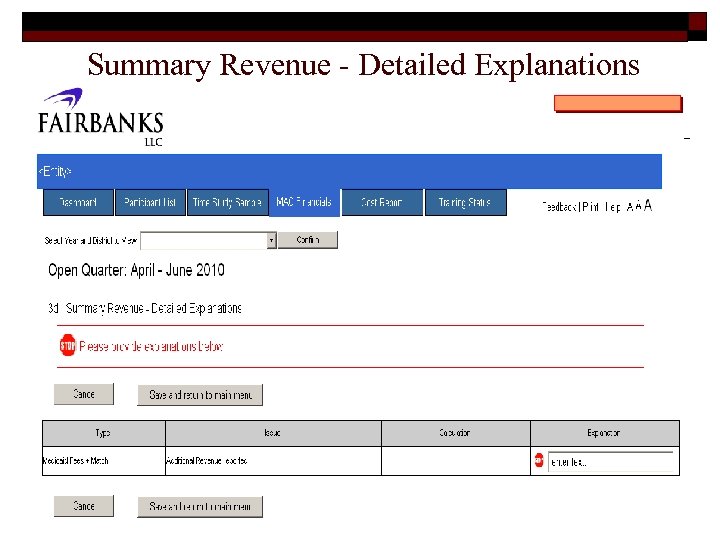Expand the Select Year and District dropdown arrow
720x540 pixels.
point(271,240)
